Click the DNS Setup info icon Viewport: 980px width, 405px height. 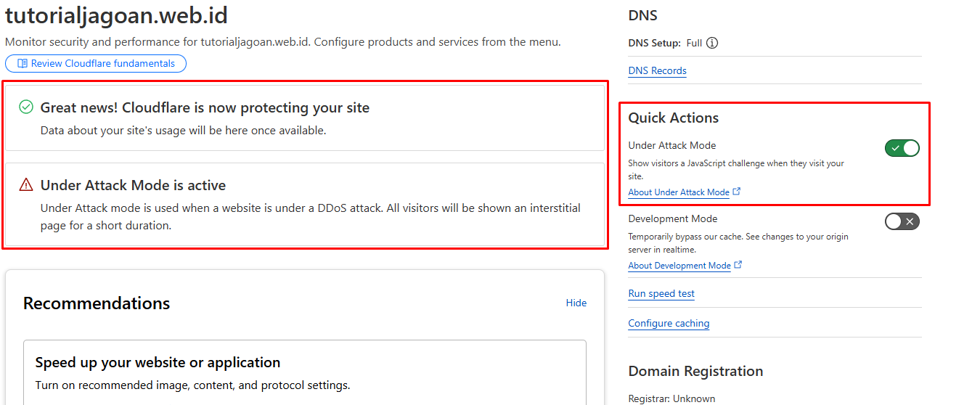(712, 43)
